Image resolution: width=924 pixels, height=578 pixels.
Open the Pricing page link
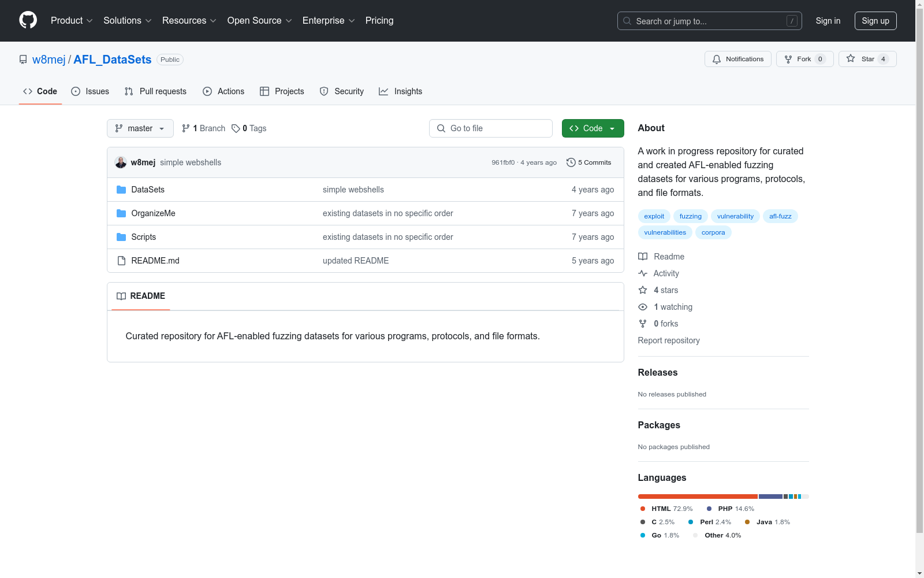379,20
